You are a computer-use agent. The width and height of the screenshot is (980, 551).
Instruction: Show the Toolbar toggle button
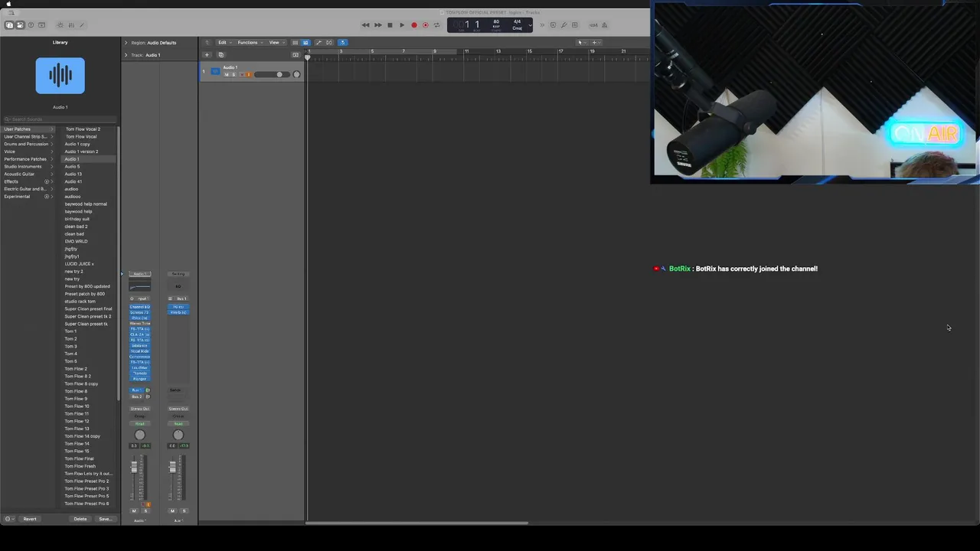[x=41, y=24]
